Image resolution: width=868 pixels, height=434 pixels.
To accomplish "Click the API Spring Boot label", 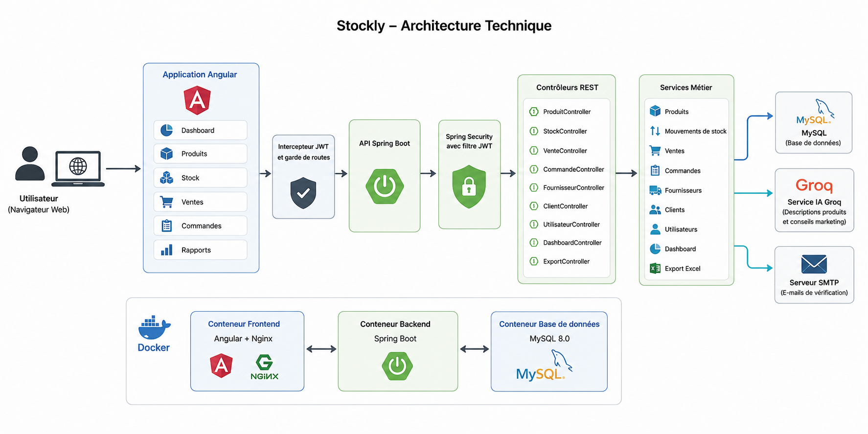I will pyautogui.click(x=385, y=143).
